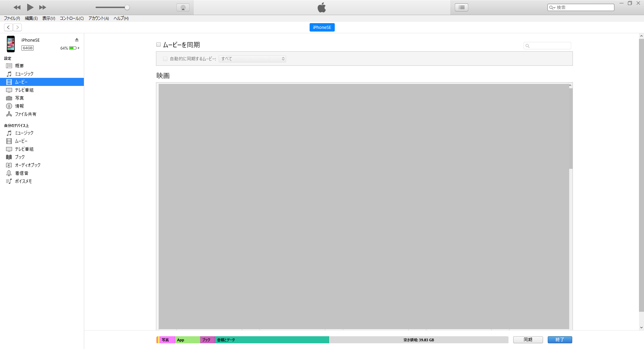Click the 空き領域 39.83 GB label
The height and width of the screenshot is (349, 644).
tap(419, 340)
